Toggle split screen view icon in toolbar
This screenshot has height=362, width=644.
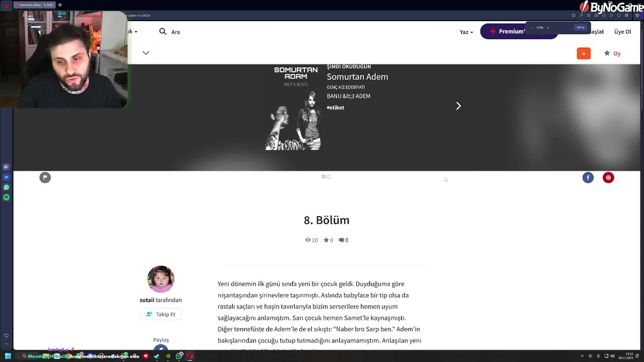(x=574, y=15)
